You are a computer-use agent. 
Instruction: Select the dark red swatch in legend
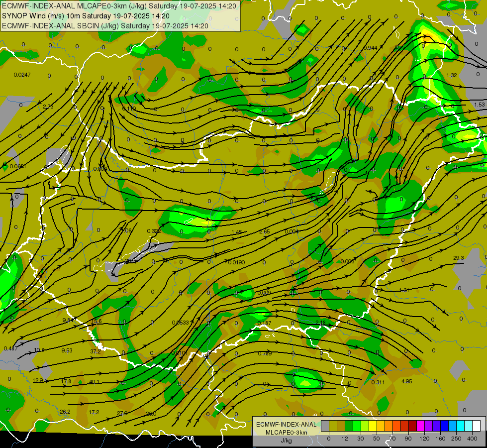pos(412,426)
